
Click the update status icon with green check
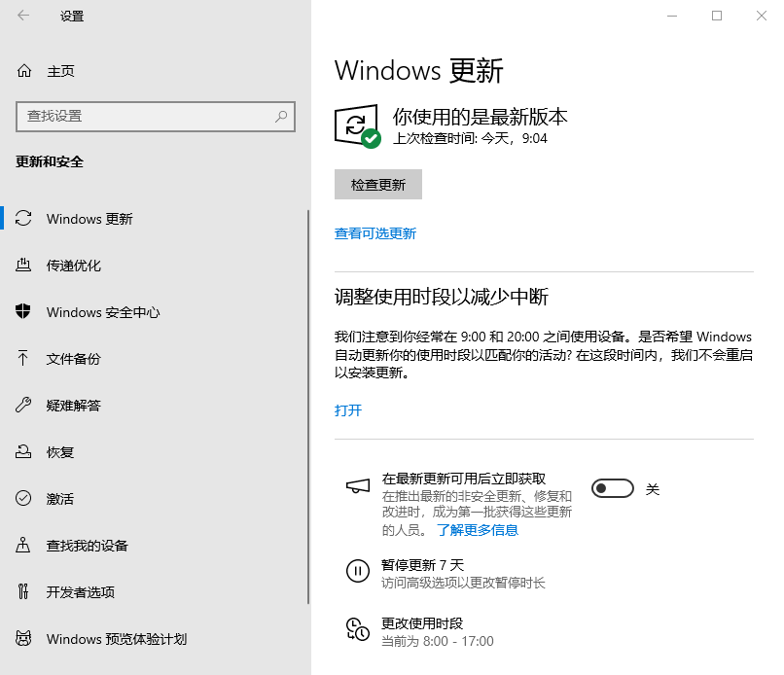click(358, 126)
